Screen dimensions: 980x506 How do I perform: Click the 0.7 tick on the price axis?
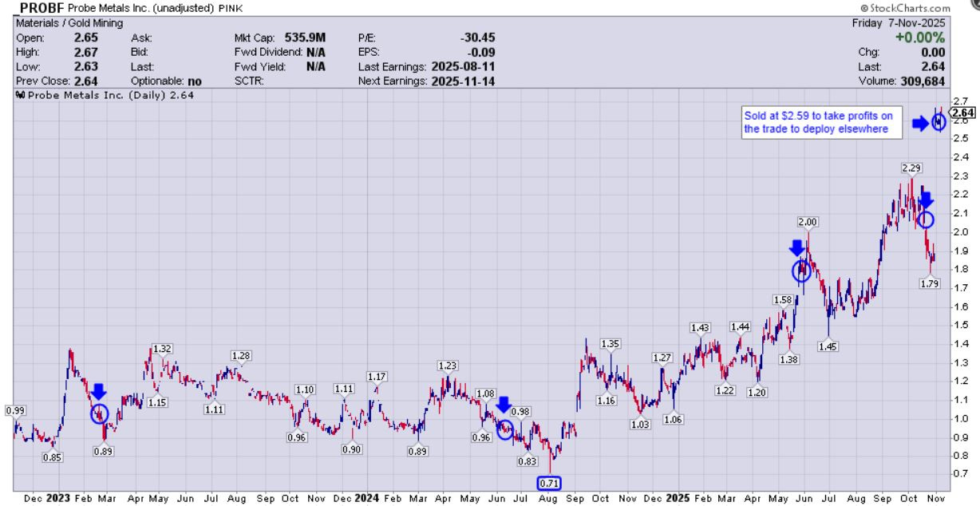click(x=961, y=473)
